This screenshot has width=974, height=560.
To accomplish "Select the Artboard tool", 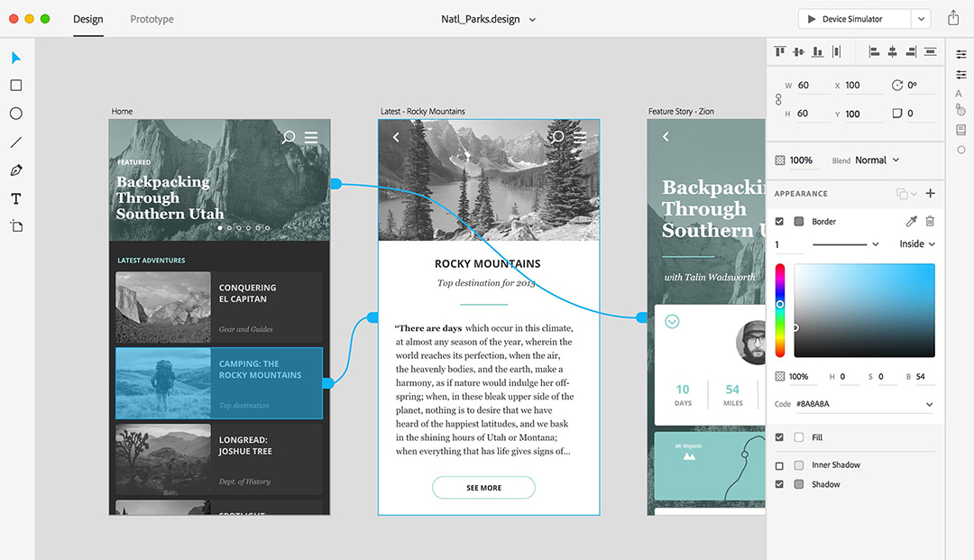I will [x=16, y=226].
